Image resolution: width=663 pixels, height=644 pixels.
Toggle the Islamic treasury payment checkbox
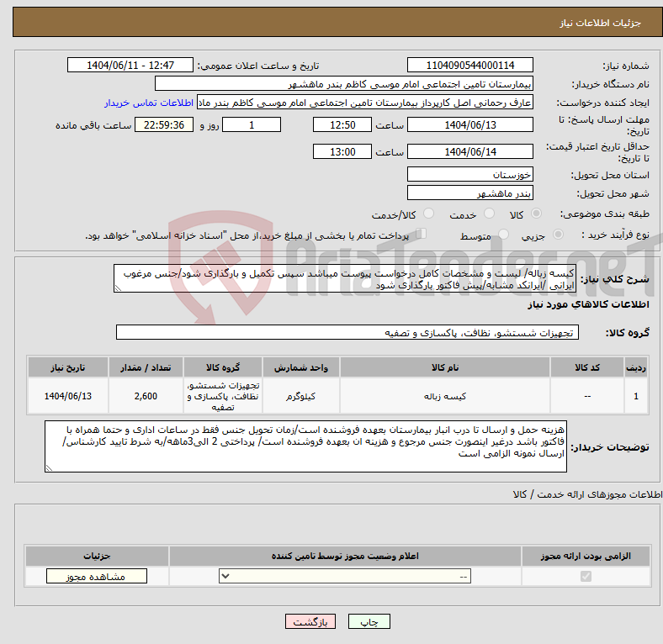(x=422, y=234)
